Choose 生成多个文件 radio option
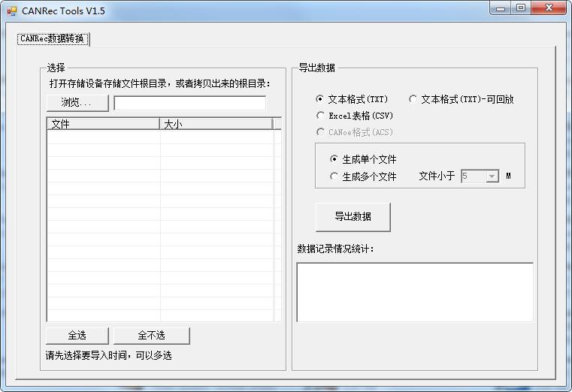This screenshot has width=572, height=392. point(334,176)
